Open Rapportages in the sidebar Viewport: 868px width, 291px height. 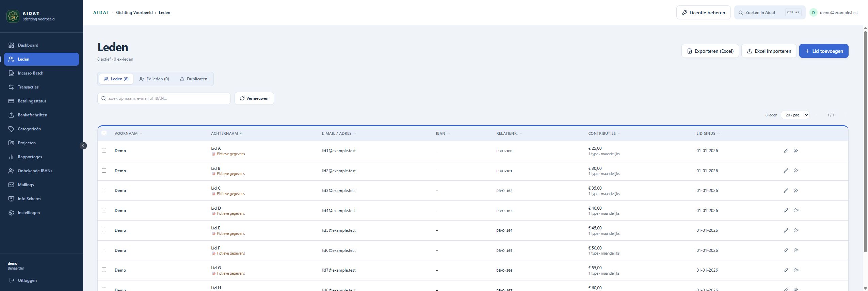(42, 157)
